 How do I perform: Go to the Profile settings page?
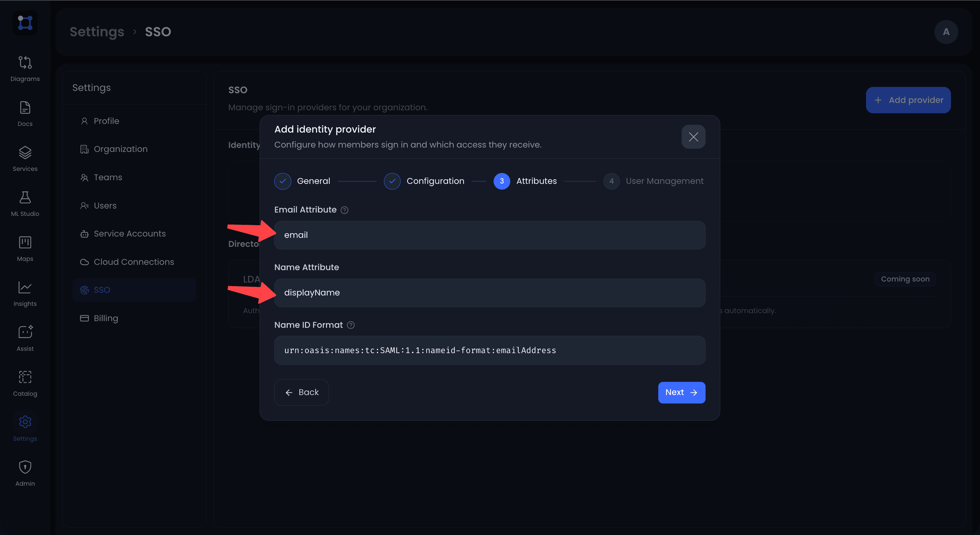tap(134, 121)
